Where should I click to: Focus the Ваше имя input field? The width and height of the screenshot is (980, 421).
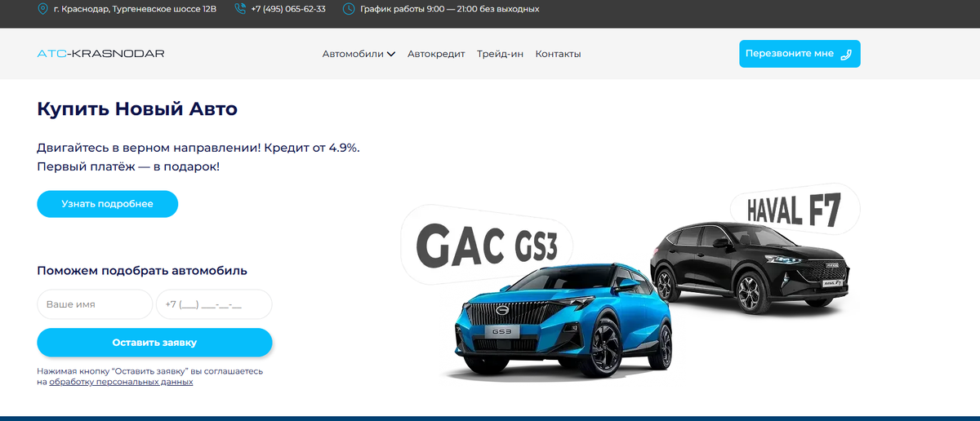tap(95, 304)
